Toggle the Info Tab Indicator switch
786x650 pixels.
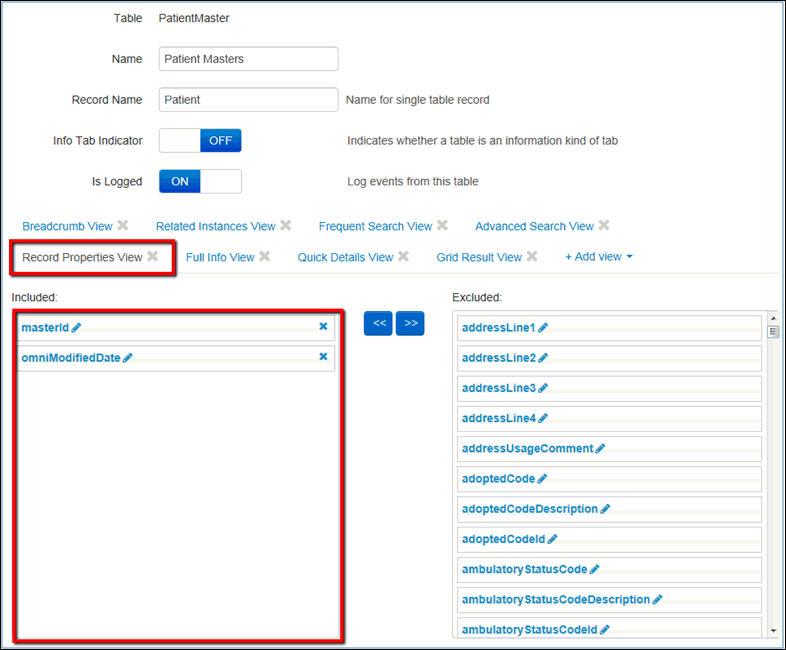(200, 141)
